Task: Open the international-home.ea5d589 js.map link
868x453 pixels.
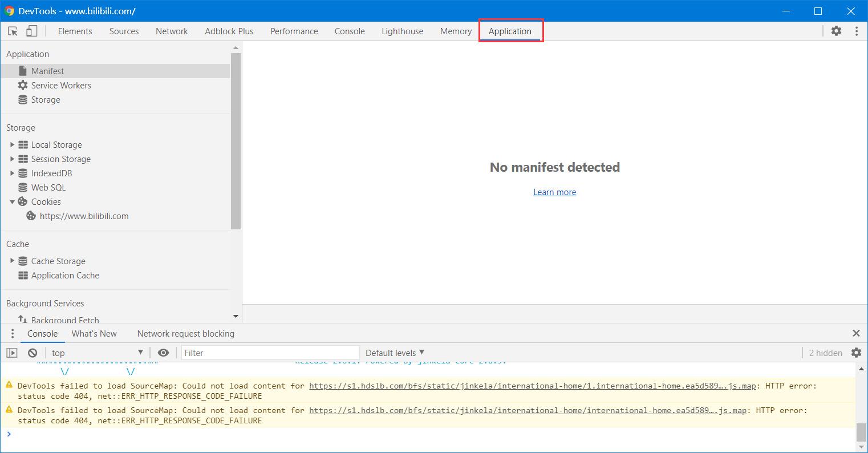Action: tap(528, 410)
